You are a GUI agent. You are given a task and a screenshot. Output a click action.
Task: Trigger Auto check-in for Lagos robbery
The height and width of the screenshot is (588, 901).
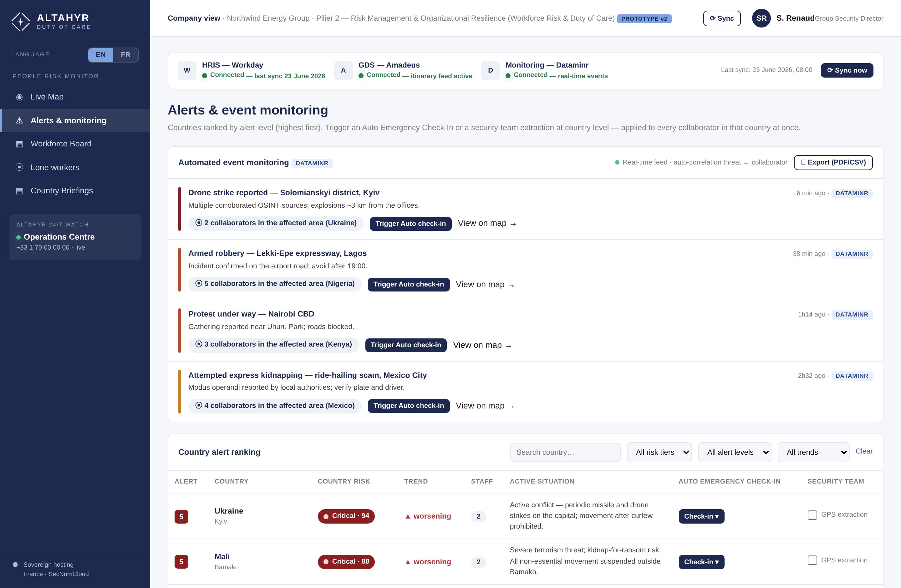(x=409, y=285)
